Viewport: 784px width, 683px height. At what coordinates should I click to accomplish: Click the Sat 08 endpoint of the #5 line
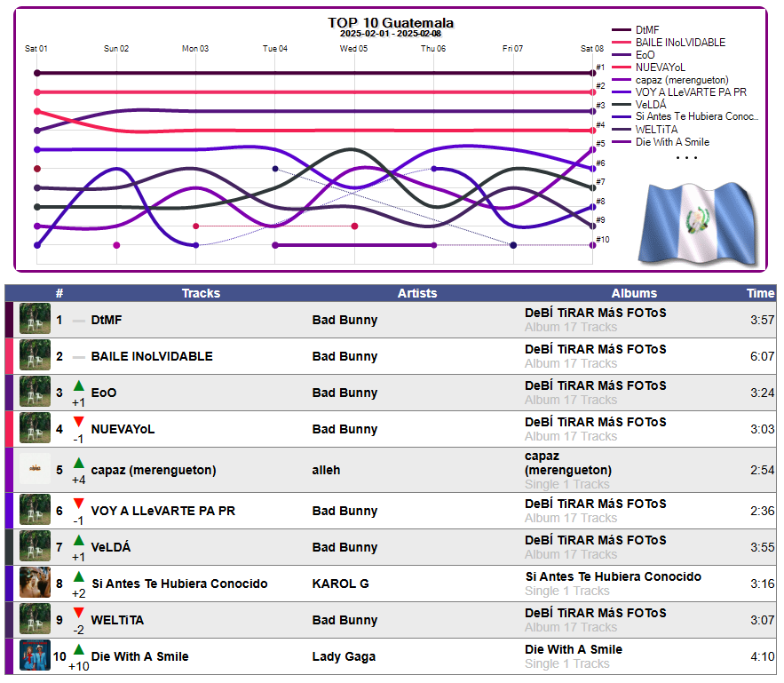[593, 149]
